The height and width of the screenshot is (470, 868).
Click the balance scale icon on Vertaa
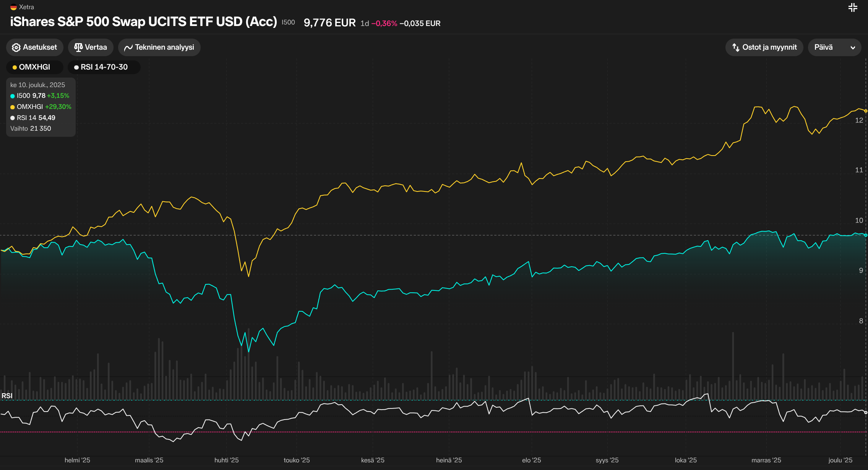tap(78, 47)
